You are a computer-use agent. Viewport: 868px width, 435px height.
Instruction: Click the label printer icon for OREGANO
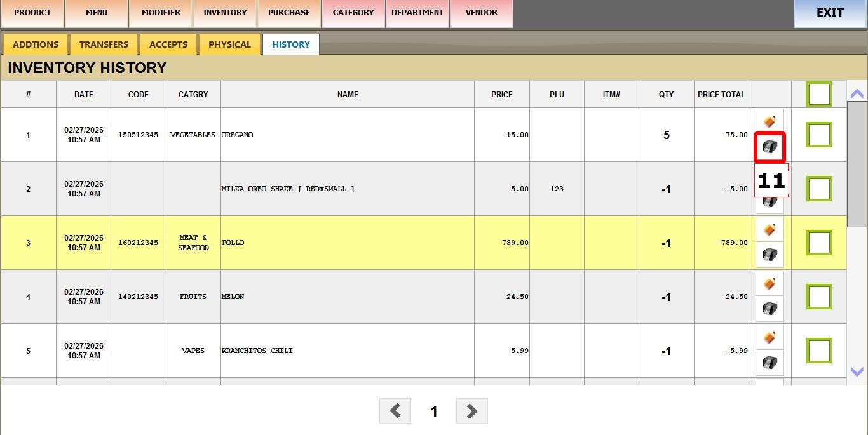pos(770,147)
